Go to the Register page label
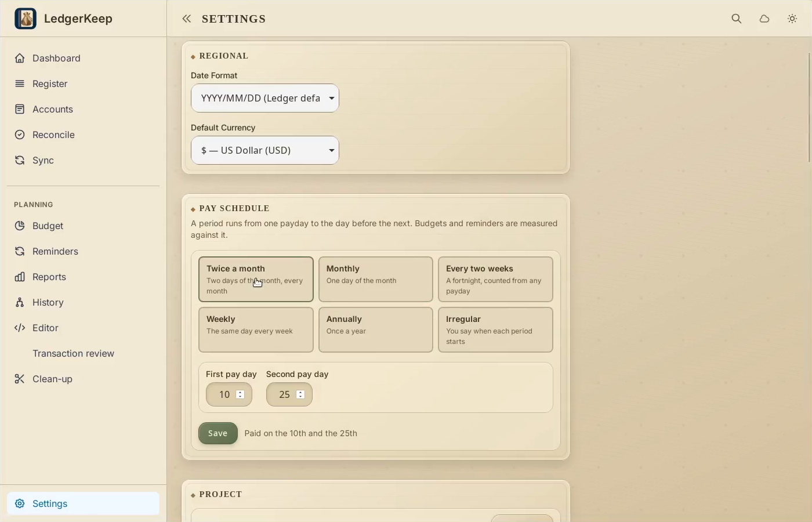 [50, 84]
